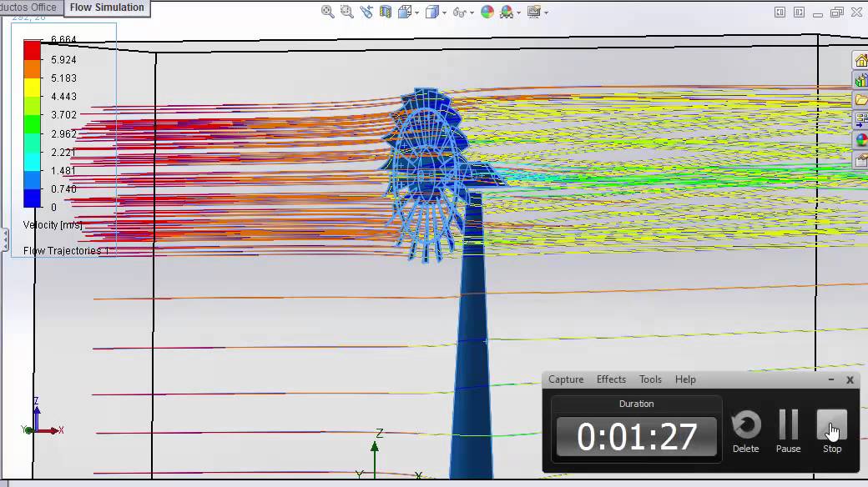Click the XYZ coordinate triad
The height and width of the screenshot is (487, 868).
(42, 418)
